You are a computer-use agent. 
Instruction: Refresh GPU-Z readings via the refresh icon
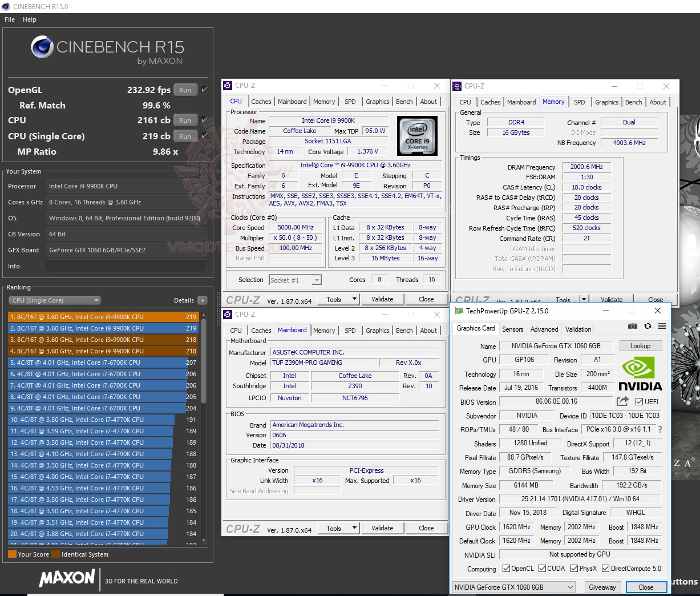(x=648, y=326)
